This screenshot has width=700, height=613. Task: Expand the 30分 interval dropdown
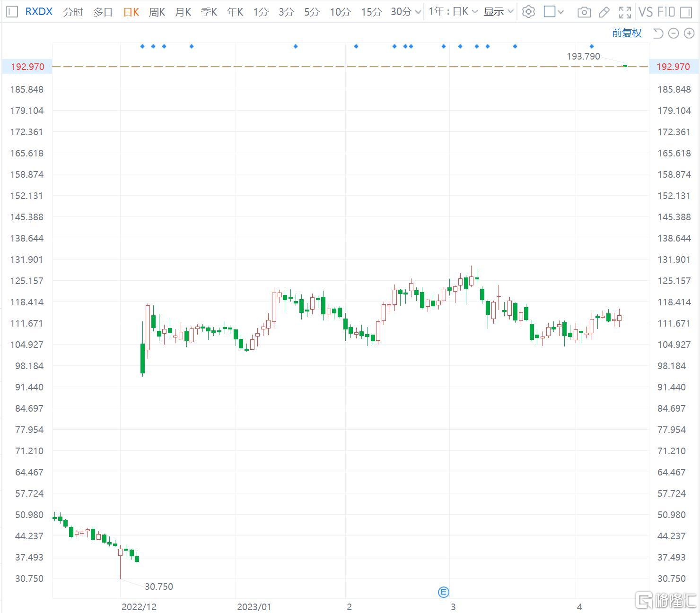(404, 12)
